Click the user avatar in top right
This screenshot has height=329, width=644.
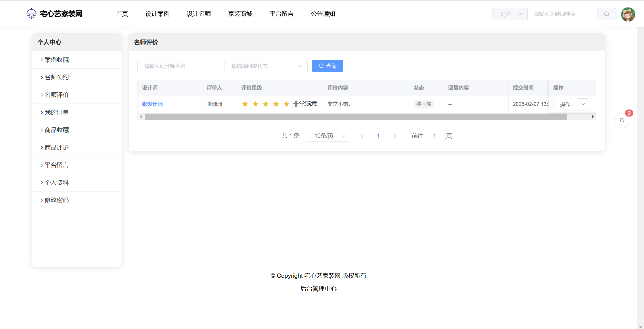(x=628, y=14)
